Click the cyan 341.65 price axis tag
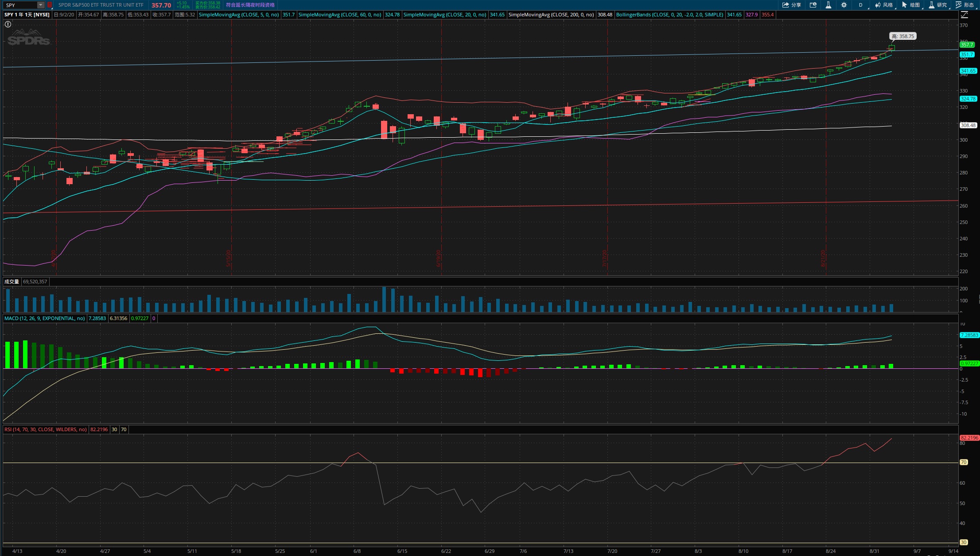 coord(968,71)
